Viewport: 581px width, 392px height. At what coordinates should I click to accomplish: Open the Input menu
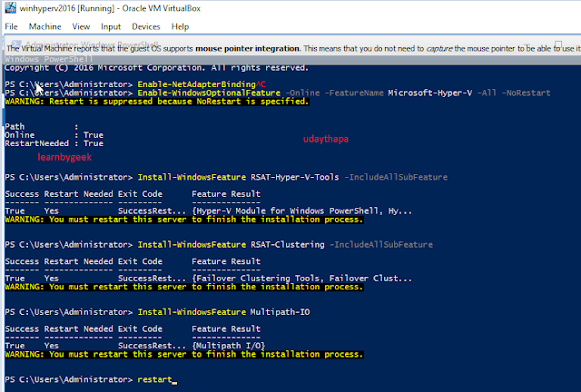[111, 26]
